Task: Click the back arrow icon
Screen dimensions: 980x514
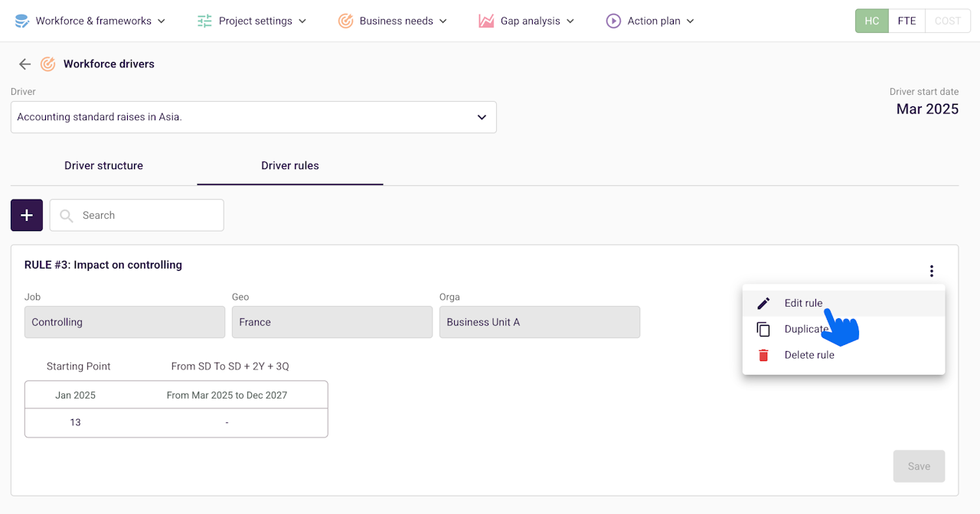Action: [x=25, y=64]
